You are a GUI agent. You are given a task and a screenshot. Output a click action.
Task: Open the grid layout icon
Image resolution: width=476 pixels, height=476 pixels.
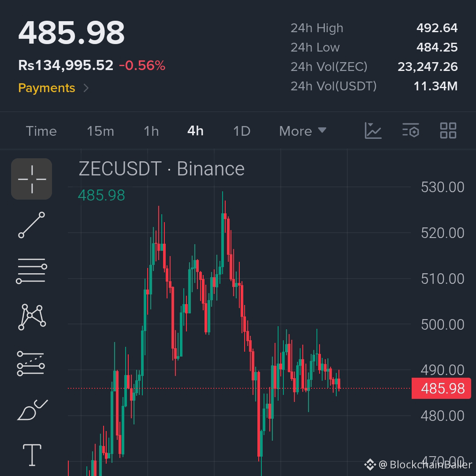(448, 130)
